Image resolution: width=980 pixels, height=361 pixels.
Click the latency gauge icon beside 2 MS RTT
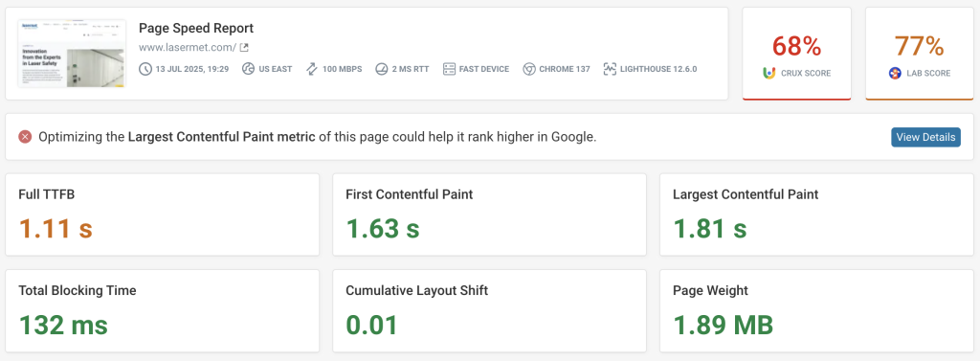tap(381, 69)
